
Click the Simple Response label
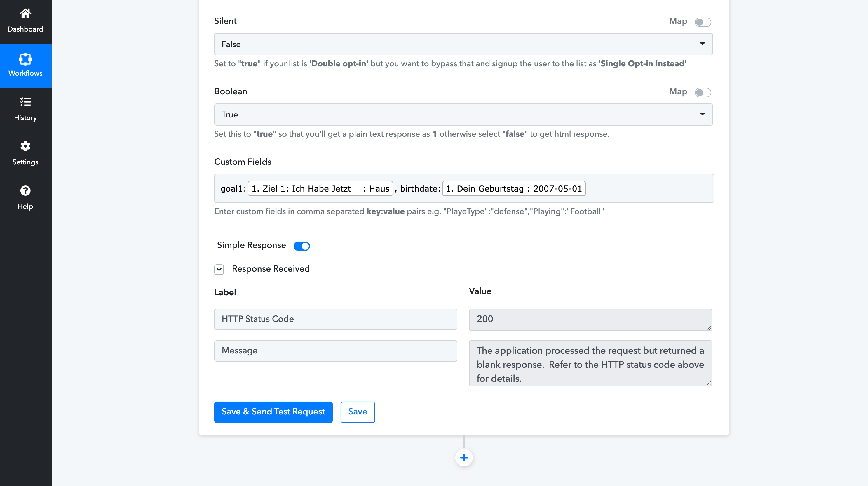pyautogui.click(x=251, y=245)
